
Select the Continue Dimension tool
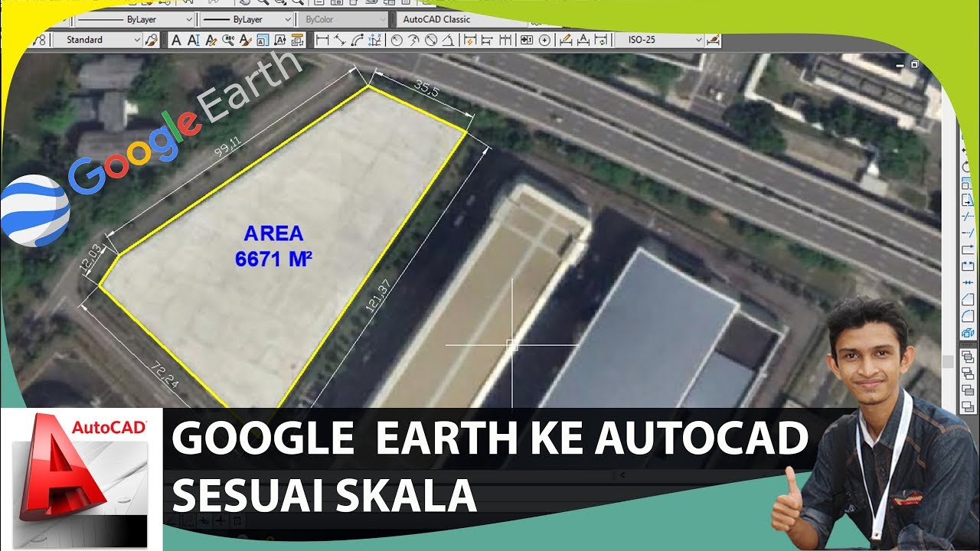[505, 40]
